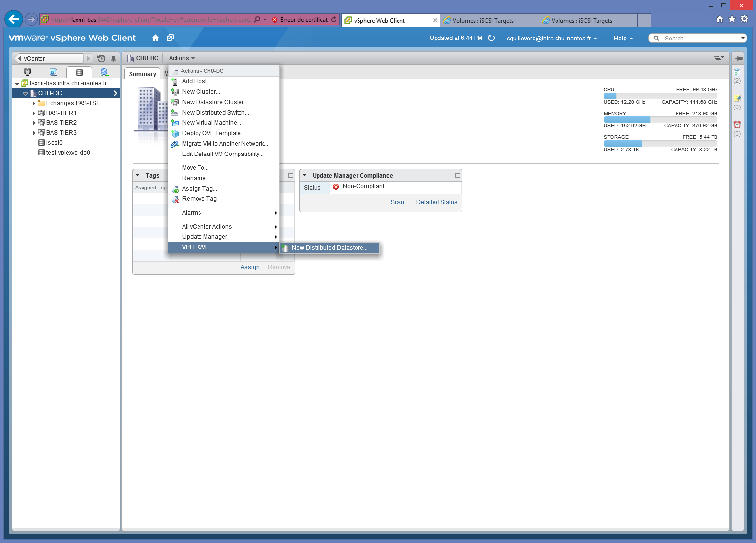Go to vSphere home icon
This screenshot has width=756, height=543.
[155, 38]
